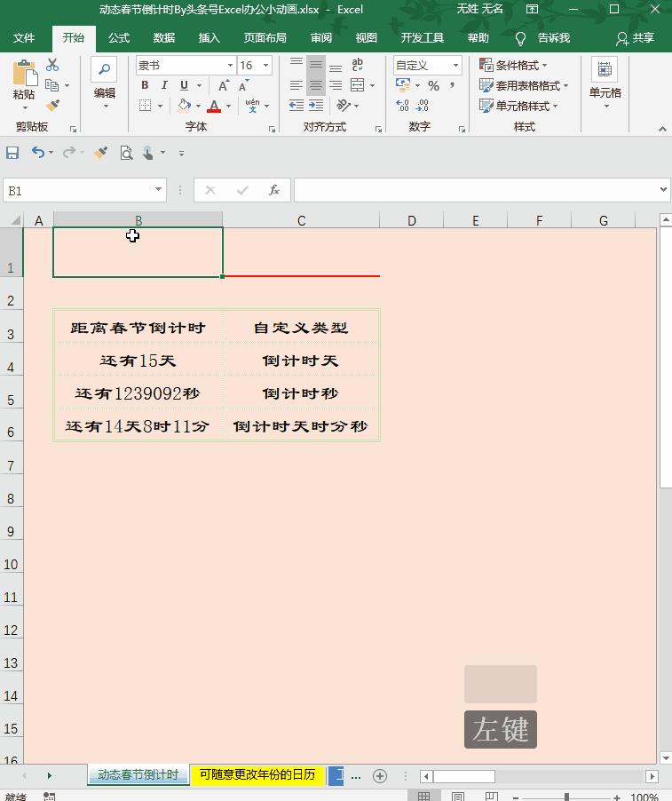Switch to Page Layout view in status bar
672x801 pixels.
tap(457, 797)
